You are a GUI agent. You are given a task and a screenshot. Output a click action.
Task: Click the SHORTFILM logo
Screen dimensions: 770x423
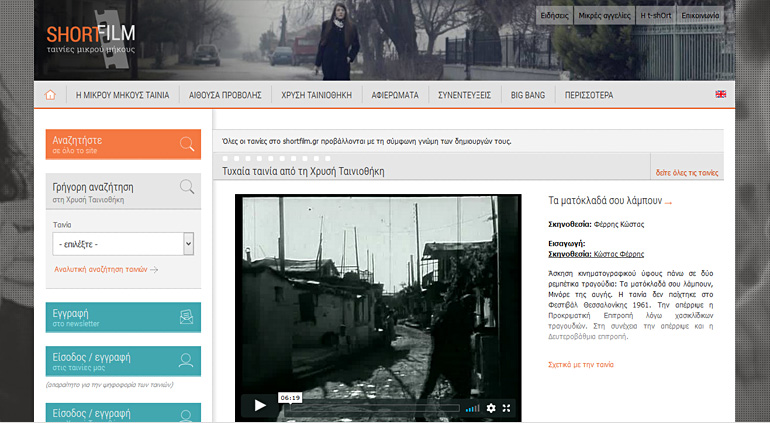[91, 40]
